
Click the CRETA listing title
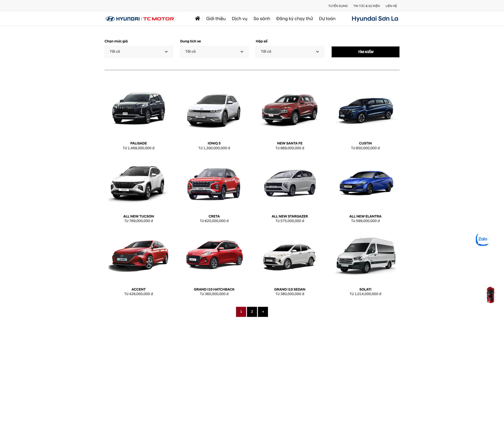214,216
